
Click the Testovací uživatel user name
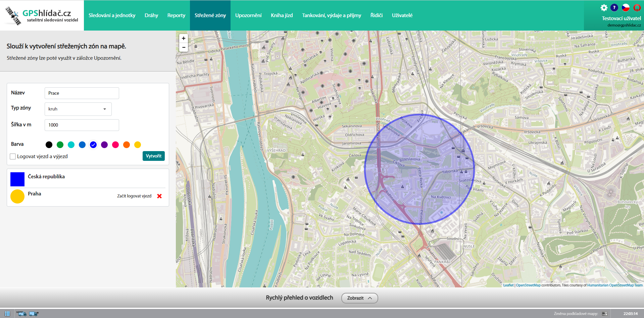point(621,18)
